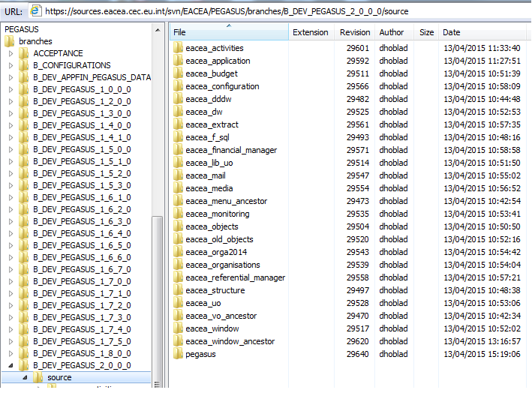This screenshot has width=532, height=396.
Task: Click the eacea_mail folder icon
Action: click(x=178, y=175)
